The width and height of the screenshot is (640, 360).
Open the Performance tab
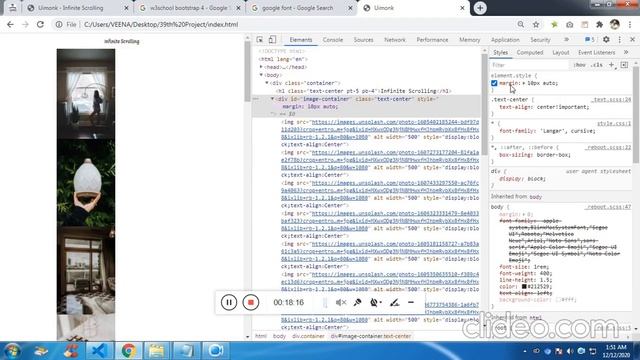(x=432, y=40)
